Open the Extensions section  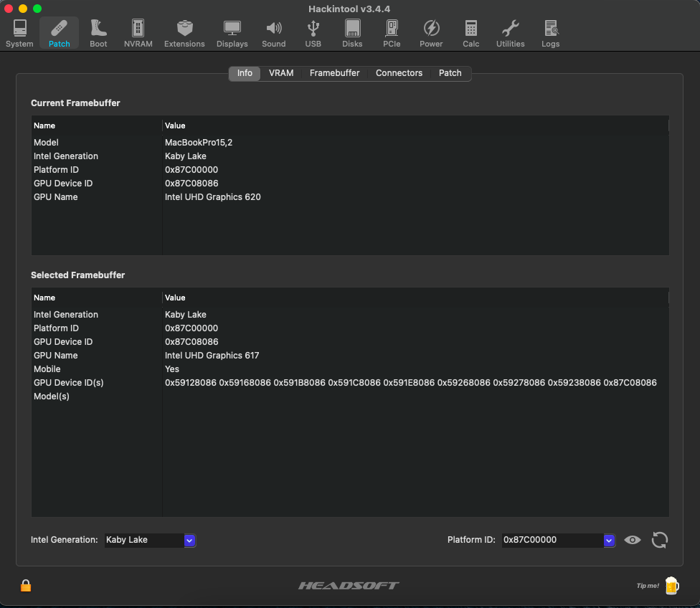(184, 34)
